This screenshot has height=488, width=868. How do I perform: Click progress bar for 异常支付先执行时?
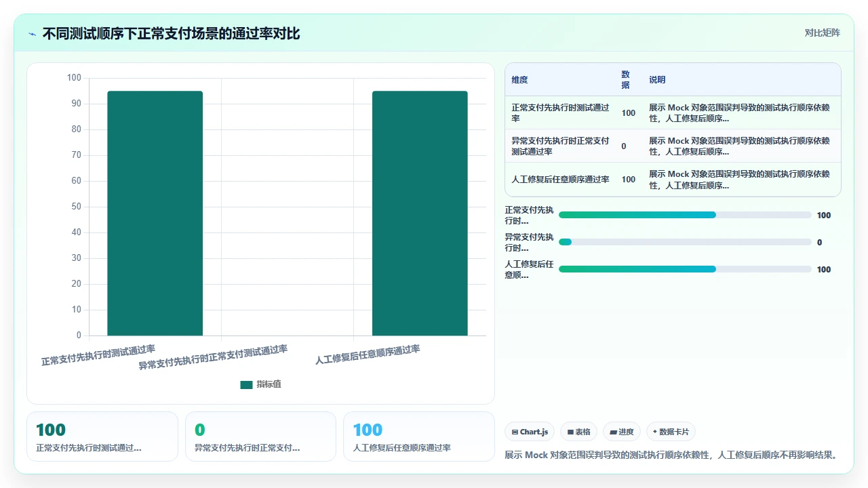(685, 242)
